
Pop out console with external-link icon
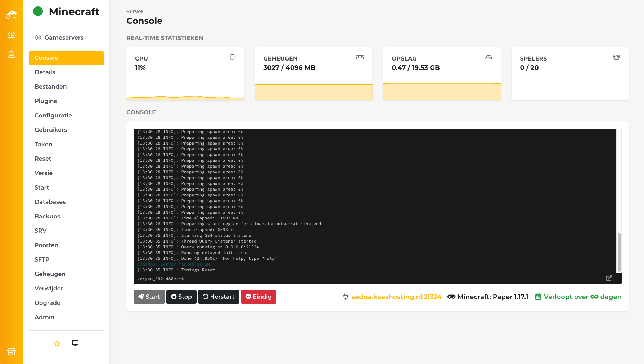[609, 278]
